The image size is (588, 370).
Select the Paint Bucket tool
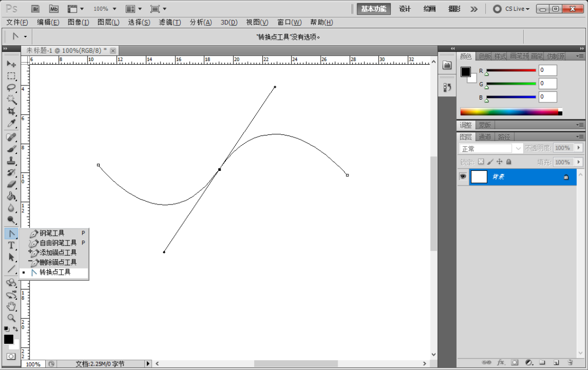coord(11,196)
